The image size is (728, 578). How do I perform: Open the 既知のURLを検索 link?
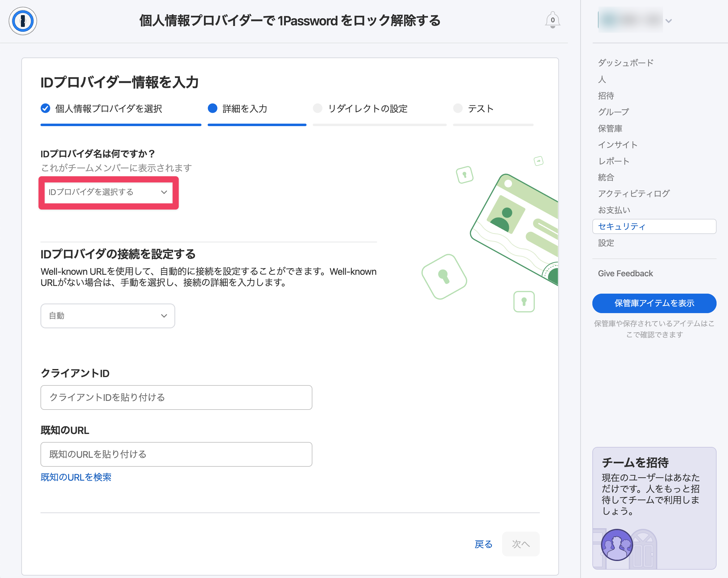76,477
